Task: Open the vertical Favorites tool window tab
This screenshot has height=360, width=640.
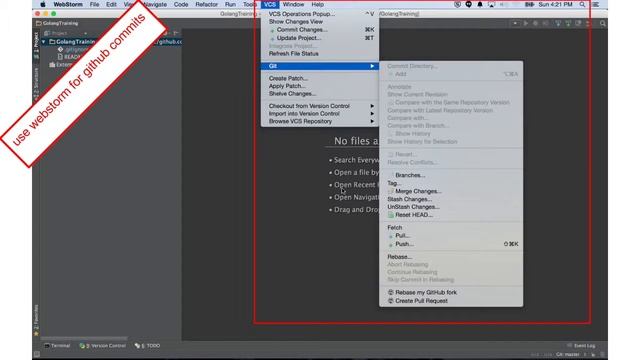Action: (x=36, y=320)
